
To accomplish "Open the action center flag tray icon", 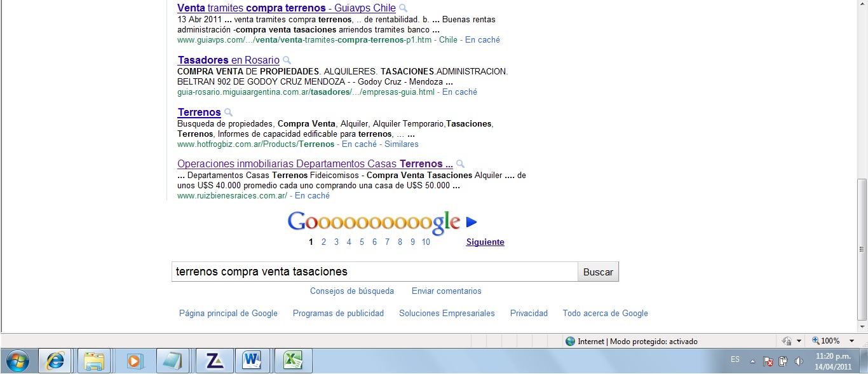I will pyautogui.click(x=768, y=361).
